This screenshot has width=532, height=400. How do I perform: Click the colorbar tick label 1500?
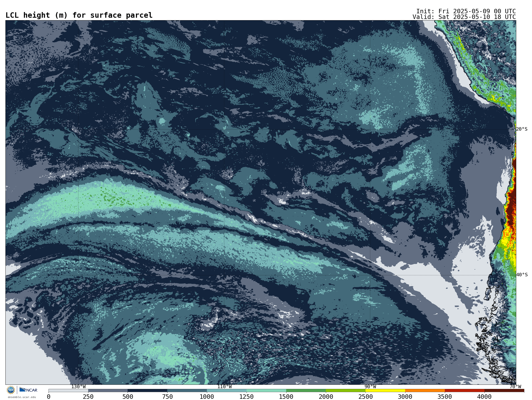tap(286, 397)
